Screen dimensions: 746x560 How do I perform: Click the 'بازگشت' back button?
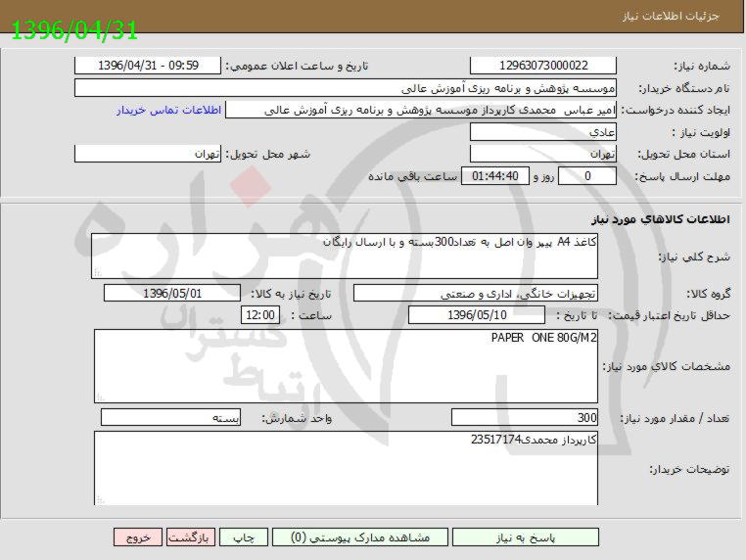(191, 537)
